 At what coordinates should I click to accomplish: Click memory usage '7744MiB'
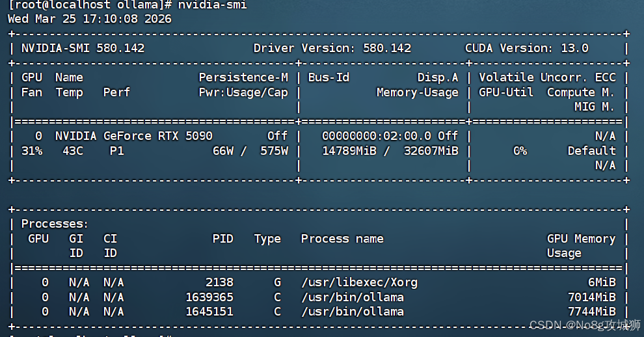tap(591, 312)
